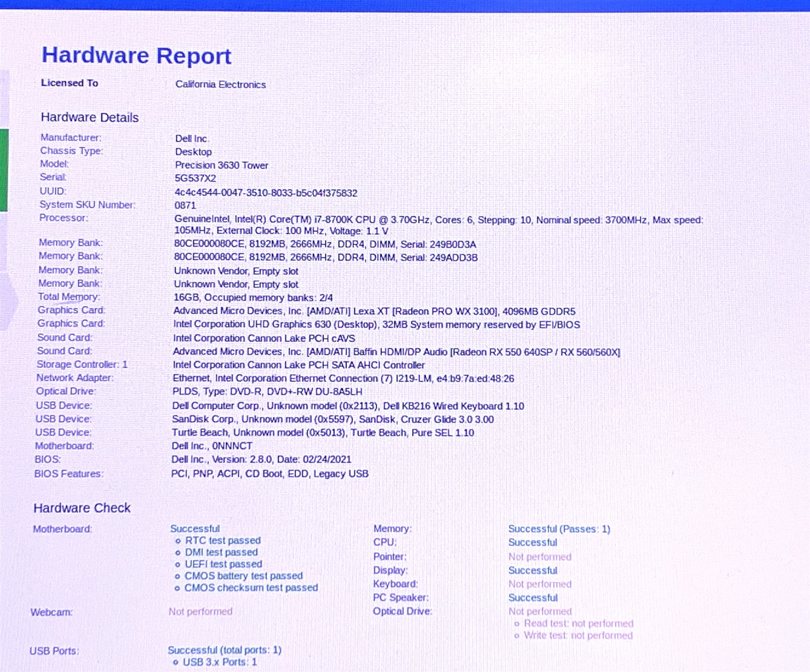Select the '16GB, Occupied memory banks: 2/4' value

click(253, 298)
